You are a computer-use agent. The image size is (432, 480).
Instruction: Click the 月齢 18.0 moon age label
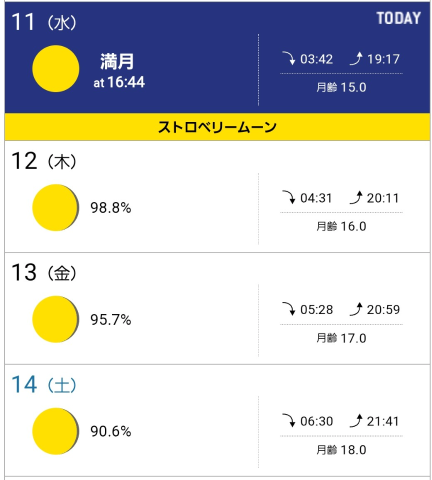pyautogui.click(x=341, y=450)
